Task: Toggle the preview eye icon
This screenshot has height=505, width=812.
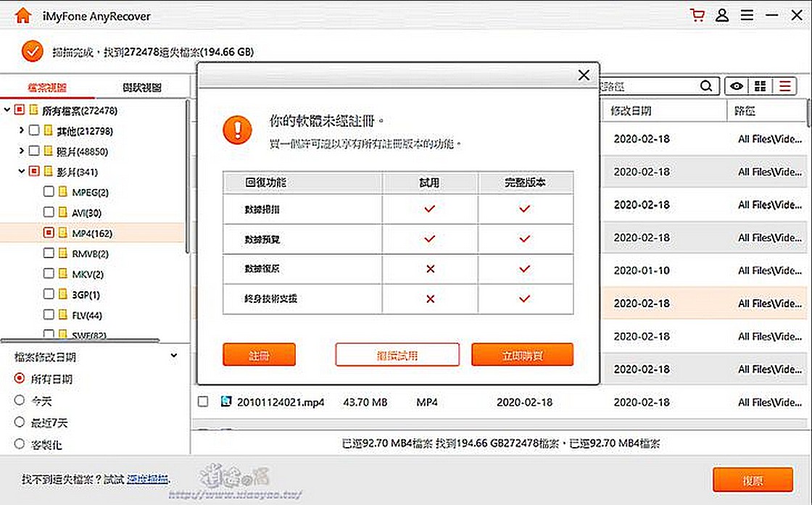Action: tap(737, 86)
